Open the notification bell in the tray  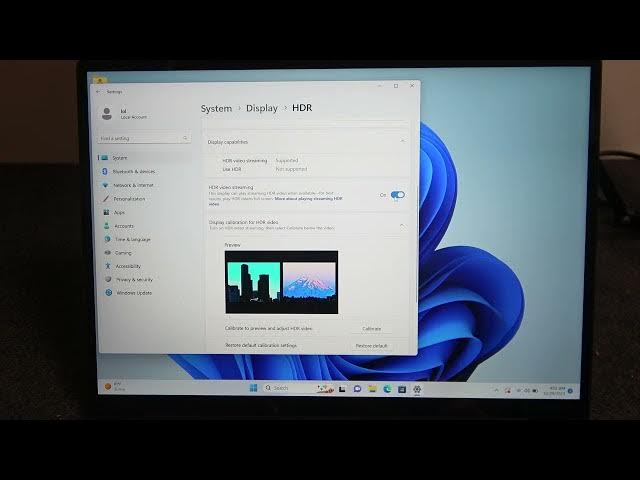tap(570, 391)
